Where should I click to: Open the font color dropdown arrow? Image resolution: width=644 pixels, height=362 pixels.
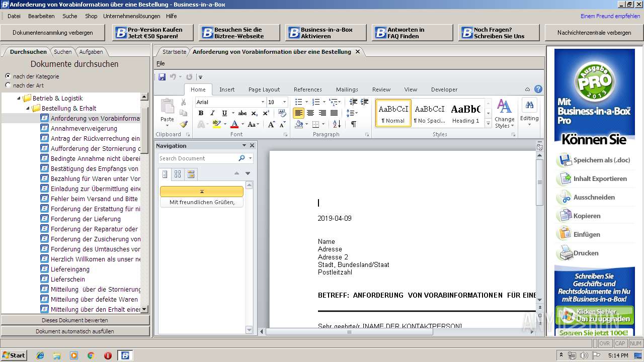click(x=243, y=124)
